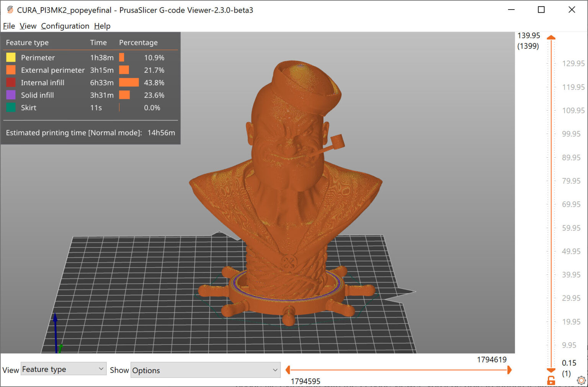
Task: Click the up arrow atop the layer slider
Action: 551,38
